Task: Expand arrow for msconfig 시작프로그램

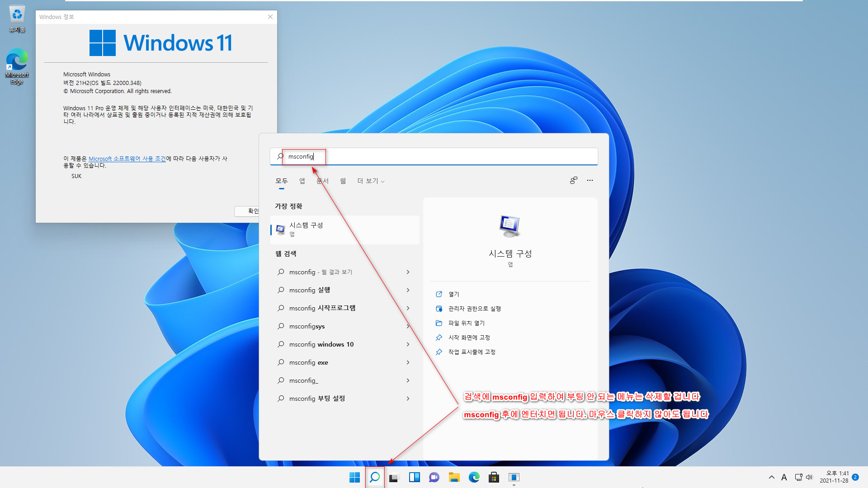Action: tap(408, 308)
